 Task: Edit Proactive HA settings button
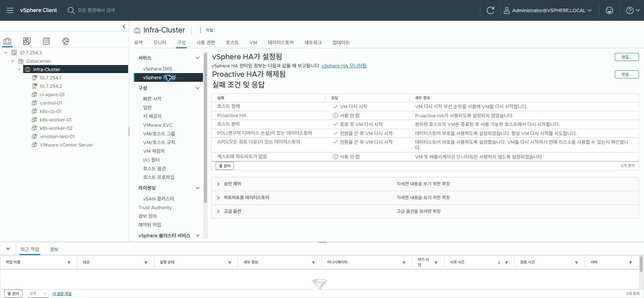pyautogui.click(x=627, y=74)
